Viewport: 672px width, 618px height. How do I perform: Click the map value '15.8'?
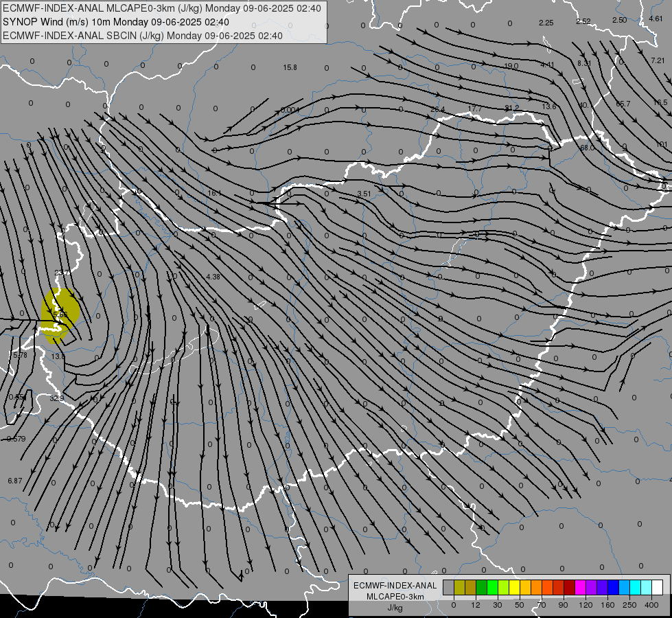pyautogui.click(x=290, y=67)
